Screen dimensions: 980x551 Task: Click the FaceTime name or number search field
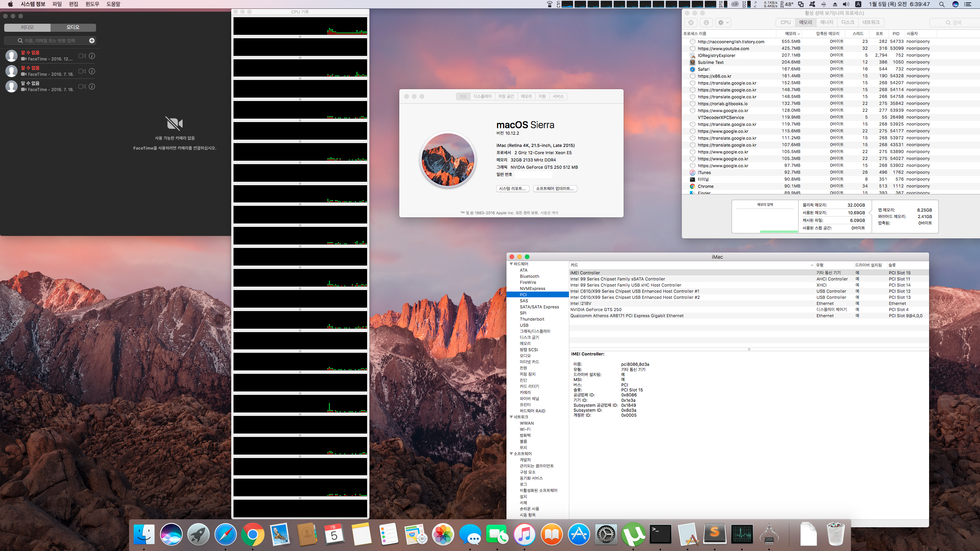click(50, 41)
